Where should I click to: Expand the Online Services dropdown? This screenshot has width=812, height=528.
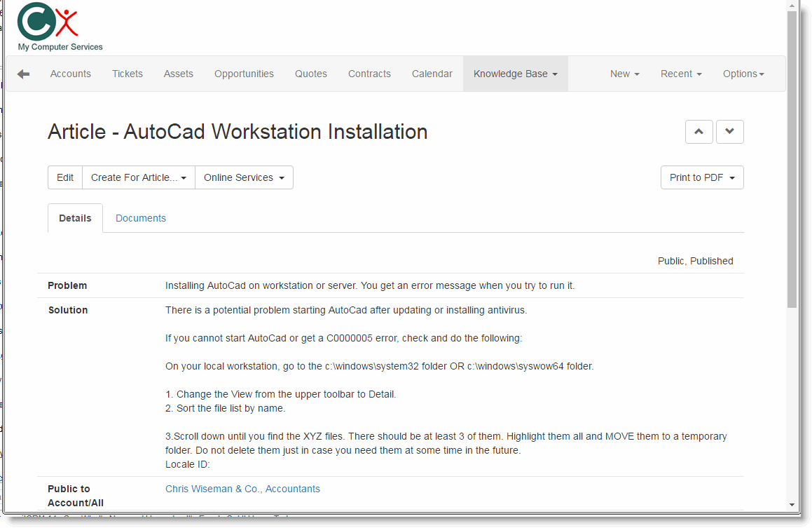(244, 178)
